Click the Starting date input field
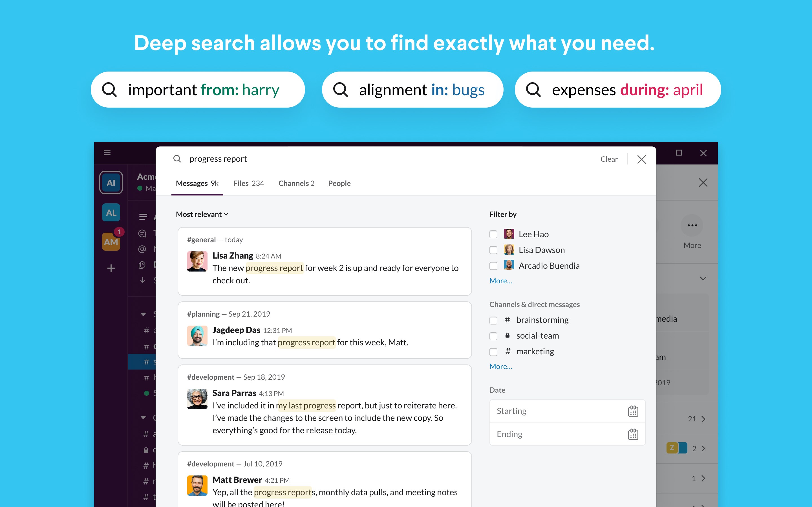The image size is (812, 507). [x=564, y=411]
